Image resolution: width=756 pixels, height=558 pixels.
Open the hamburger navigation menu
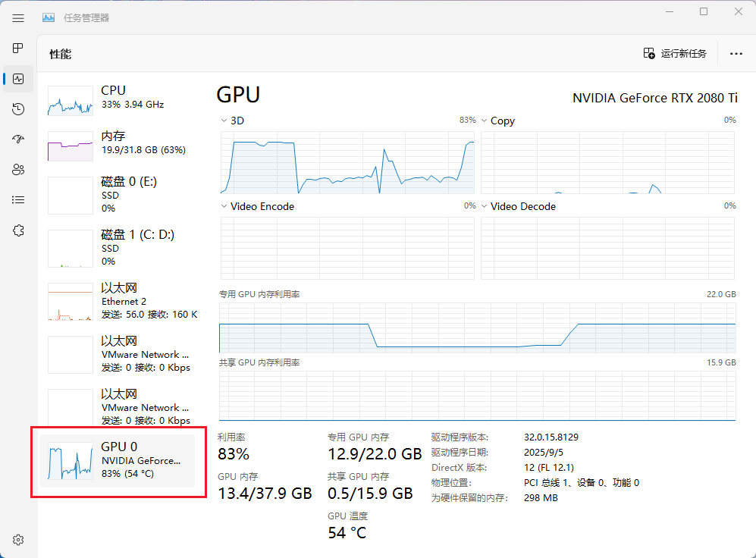coord(18,18)
